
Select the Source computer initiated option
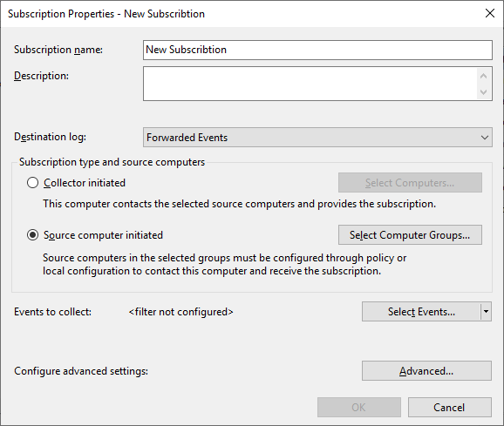click(x=32, y=235)
